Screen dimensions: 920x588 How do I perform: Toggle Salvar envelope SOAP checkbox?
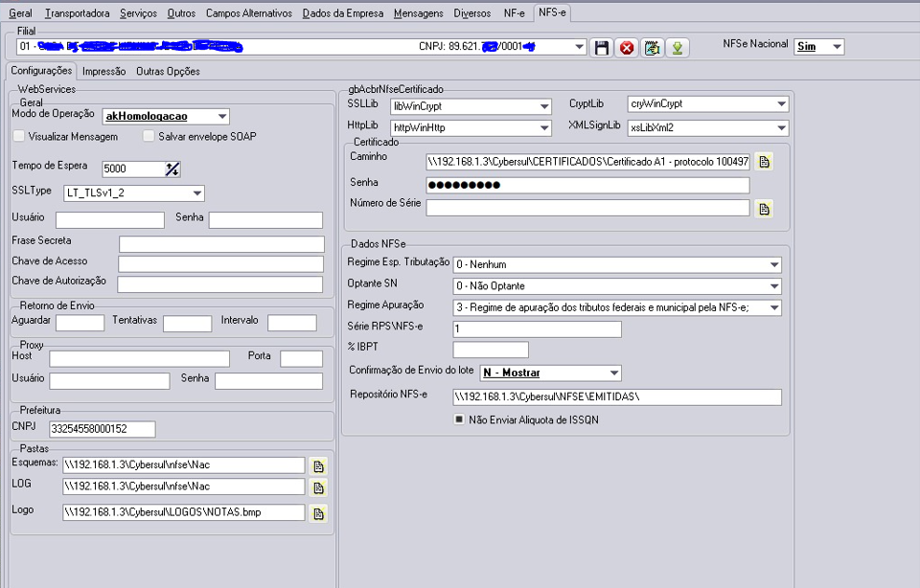149,136
